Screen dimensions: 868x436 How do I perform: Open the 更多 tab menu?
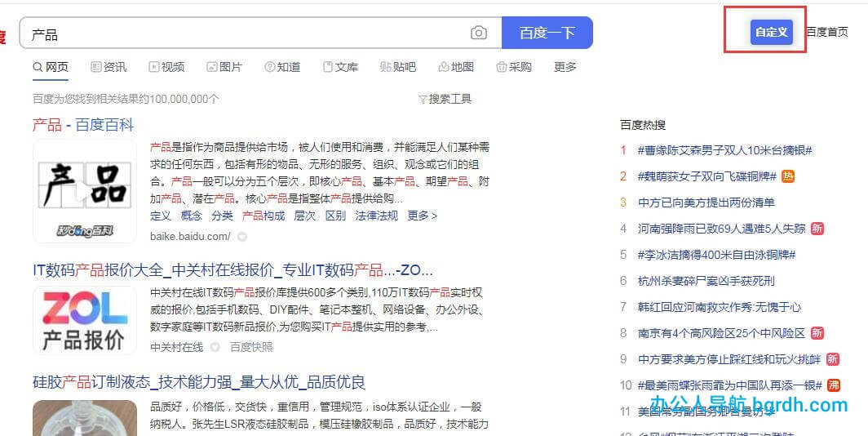565,67
